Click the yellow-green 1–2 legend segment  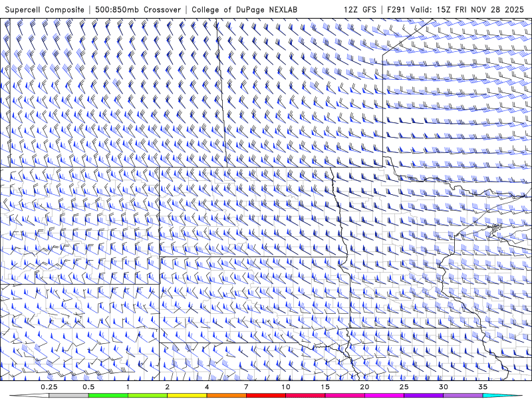point(148,396)
